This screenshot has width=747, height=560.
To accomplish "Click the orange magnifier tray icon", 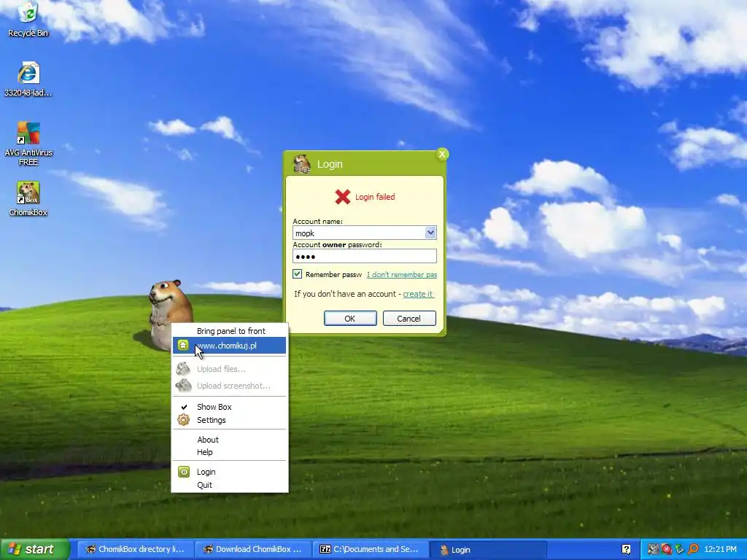I will point(693,550).
